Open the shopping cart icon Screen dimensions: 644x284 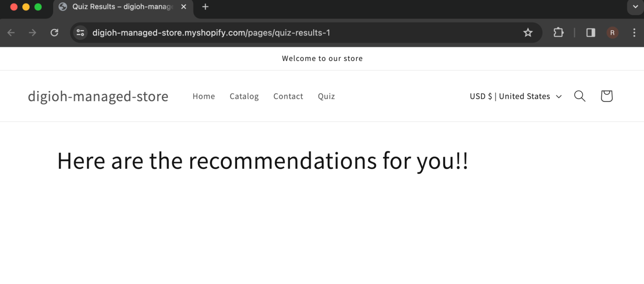click(x=607, y=96)
